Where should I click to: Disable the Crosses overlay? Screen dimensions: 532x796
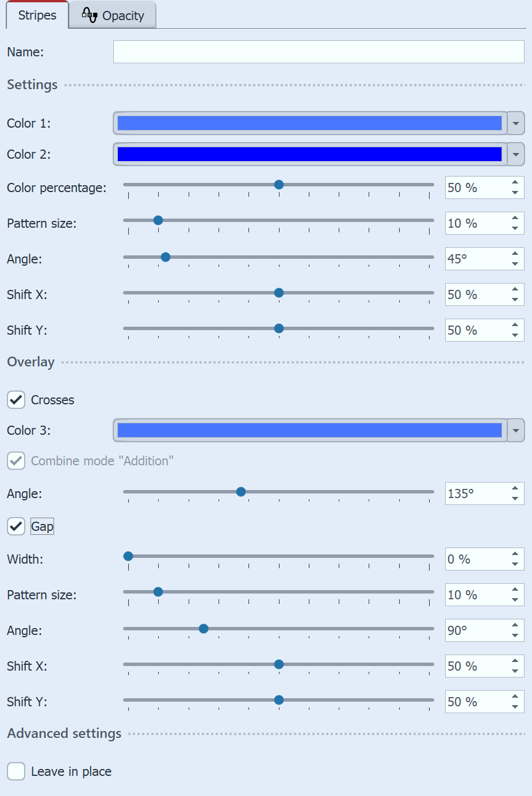coord(16,400)
